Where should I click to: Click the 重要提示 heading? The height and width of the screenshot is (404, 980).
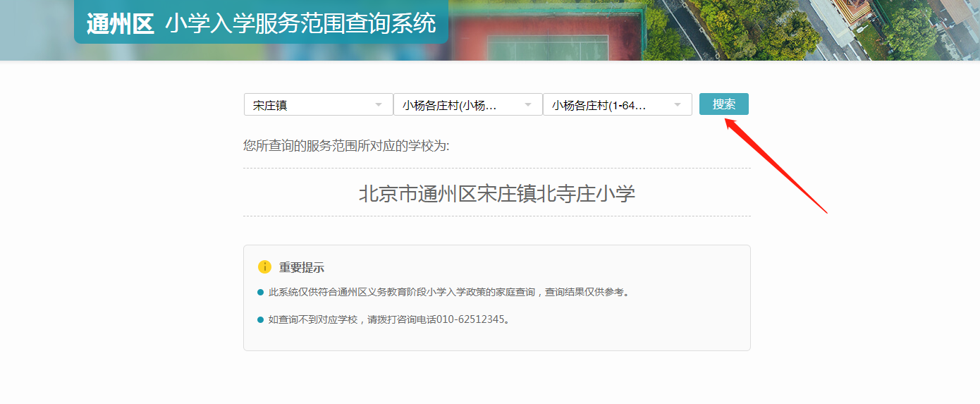(x=302, y=268)
